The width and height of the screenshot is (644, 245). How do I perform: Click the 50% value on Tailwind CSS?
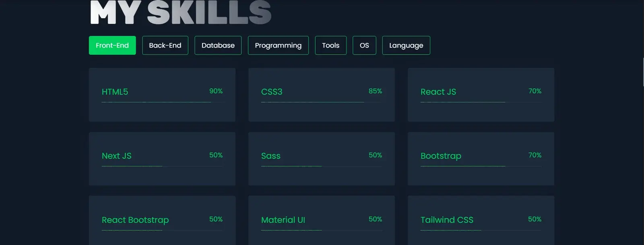click(535, 219)
